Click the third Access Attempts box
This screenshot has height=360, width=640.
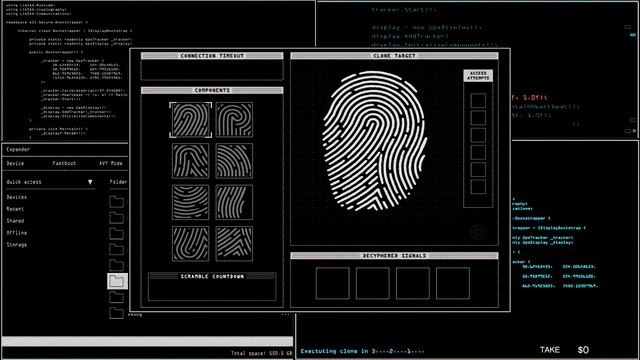[x=478, y=135]
